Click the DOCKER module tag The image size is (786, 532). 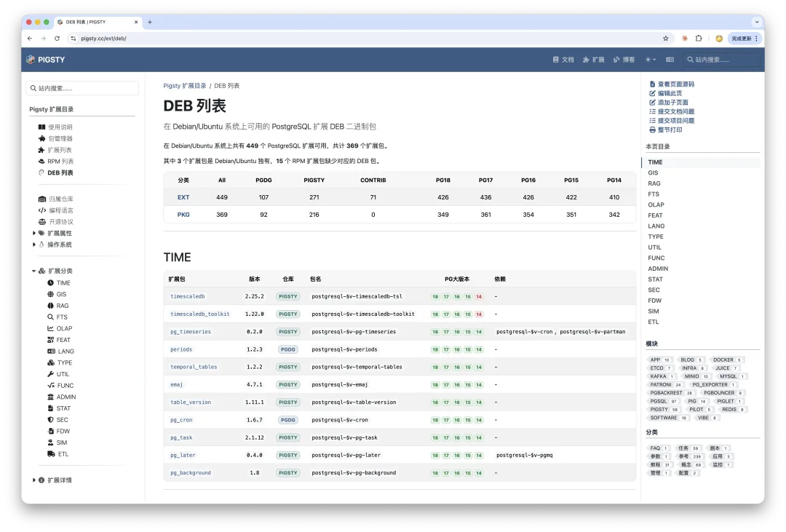point(726,360)
